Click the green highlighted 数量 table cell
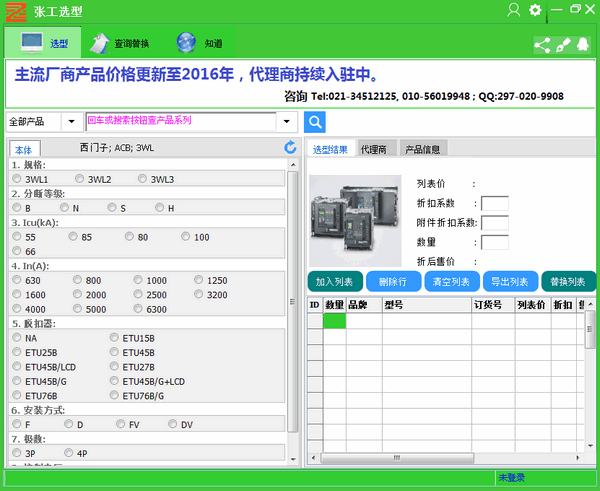The width and height of the screenshot is (600, 491). tap(335, 321)
